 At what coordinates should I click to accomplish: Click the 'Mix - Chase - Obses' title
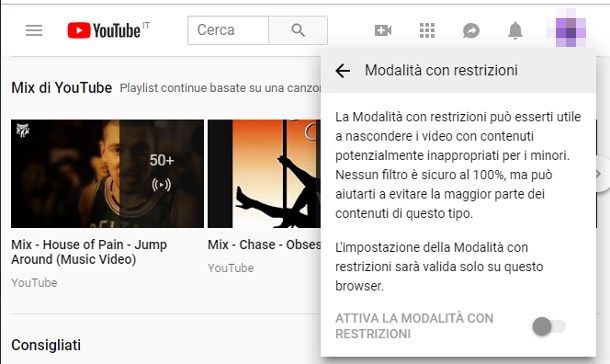pos(264,245)
